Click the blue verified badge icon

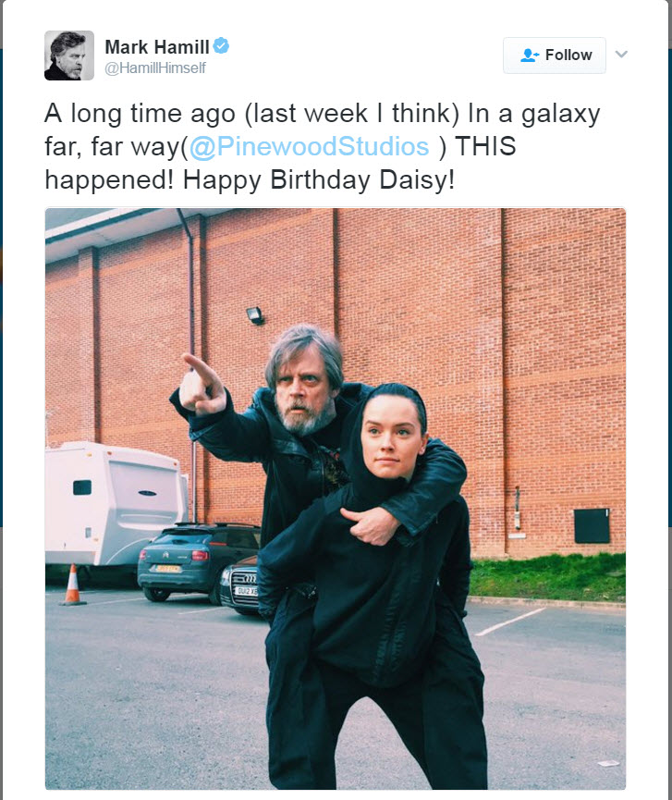coord(222,45)
